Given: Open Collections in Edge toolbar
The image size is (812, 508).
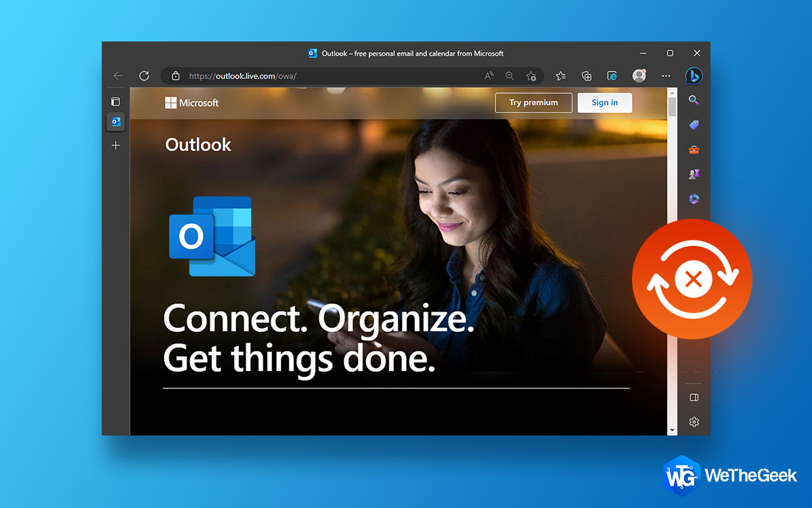Looking at the screenshot, I should [x=587, y=76].
